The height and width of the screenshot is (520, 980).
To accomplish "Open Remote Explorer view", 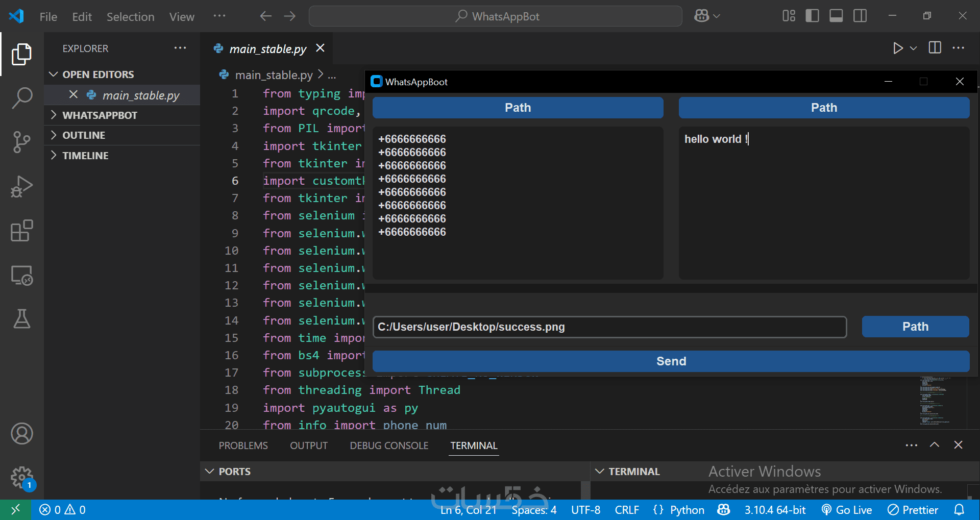I will point(21,276).
